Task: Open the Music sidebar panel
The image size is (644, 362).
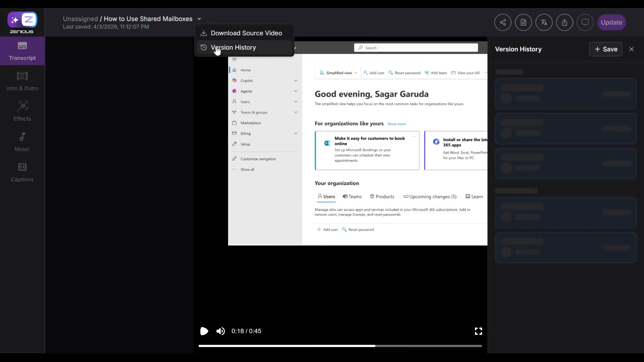Action: (22, 141)
